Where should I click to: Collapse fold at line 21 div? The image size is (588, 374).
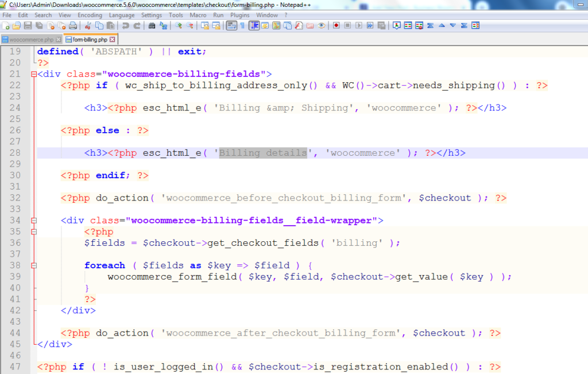(x=34, y=74)
